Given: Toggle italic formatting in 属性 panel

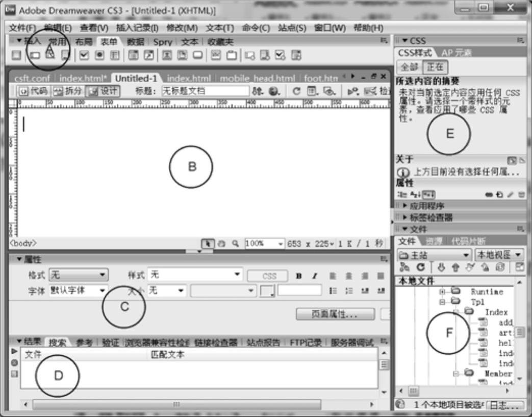Looking at the screenshot, I should click(315, 276).
